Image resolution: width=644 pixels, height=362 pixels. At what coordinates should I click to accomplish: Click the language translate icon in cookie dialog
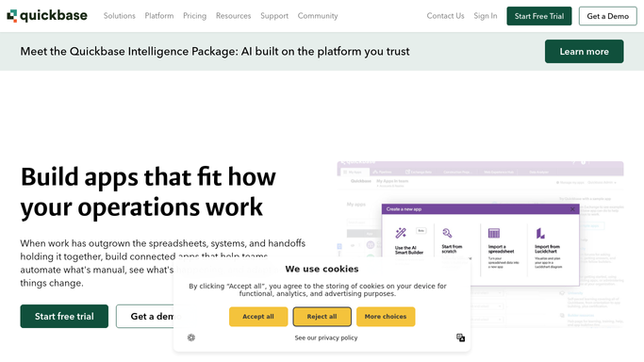coord(460,337)
